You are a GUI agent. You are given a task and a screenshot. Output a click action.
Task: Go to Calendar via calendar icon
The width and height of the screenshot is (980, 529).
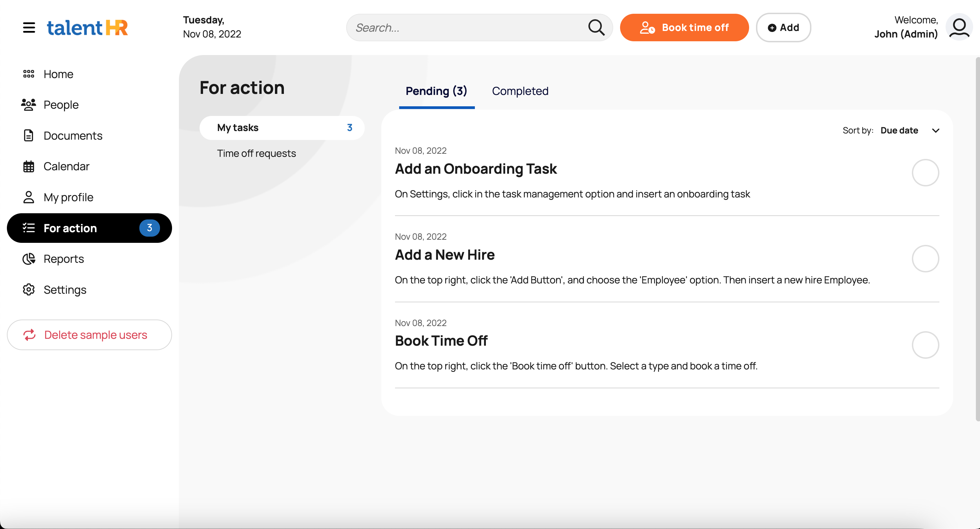[x=29, y=166]
